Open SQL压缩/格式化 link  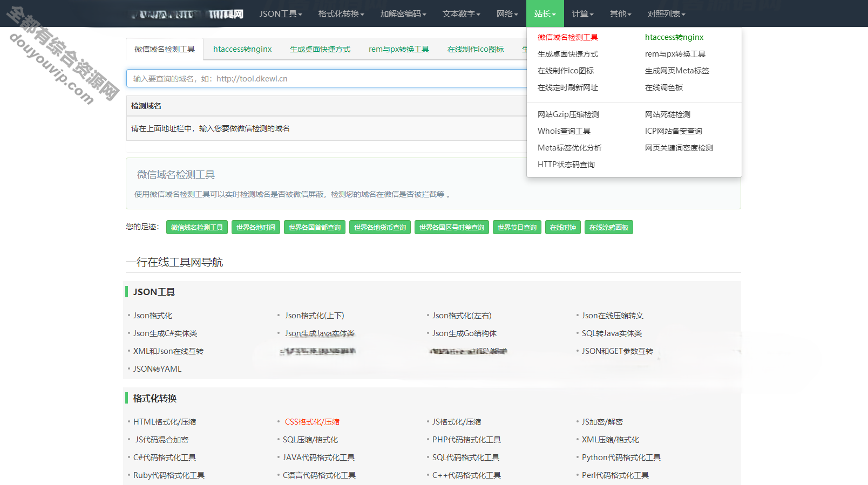(310, 440)
